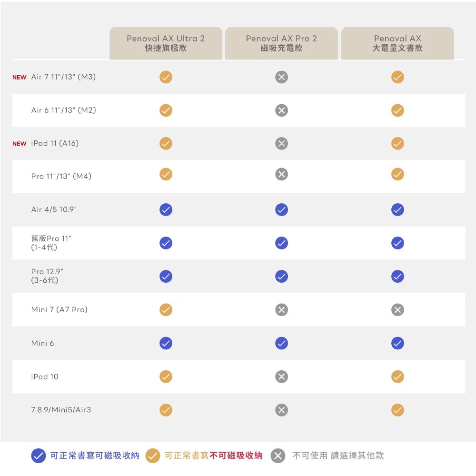Click the blue check for Air 4/5 10.9" under Ultra 2
The height and width of the screenshot is (476, 476).
[x=166, y=210]
